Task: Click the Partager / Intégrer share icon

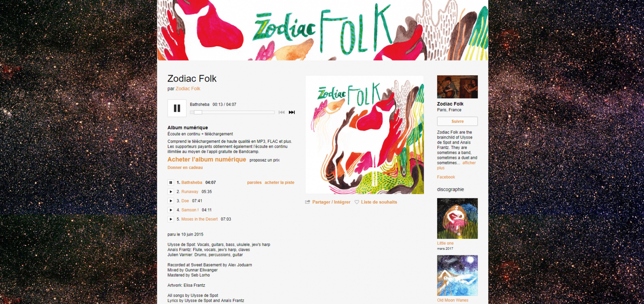Action: (x=307, y=202)
